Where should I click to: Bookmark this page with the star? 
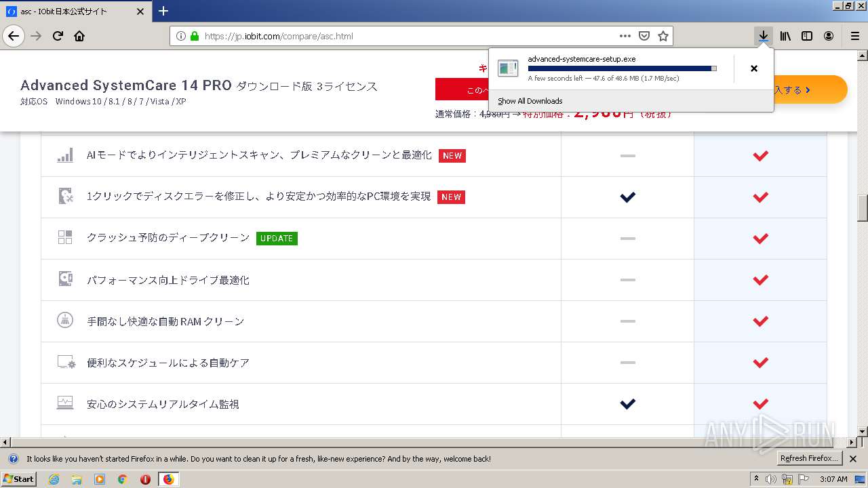click(663, 36)
